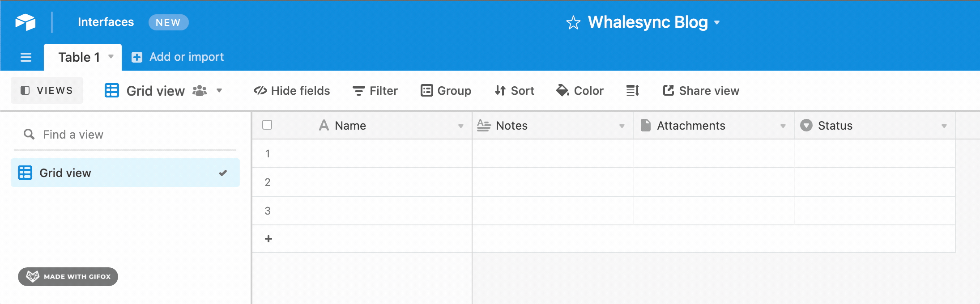
Task: Click the Notes cell in row 1
Action: pyautogui.click(x=553, y=154)
